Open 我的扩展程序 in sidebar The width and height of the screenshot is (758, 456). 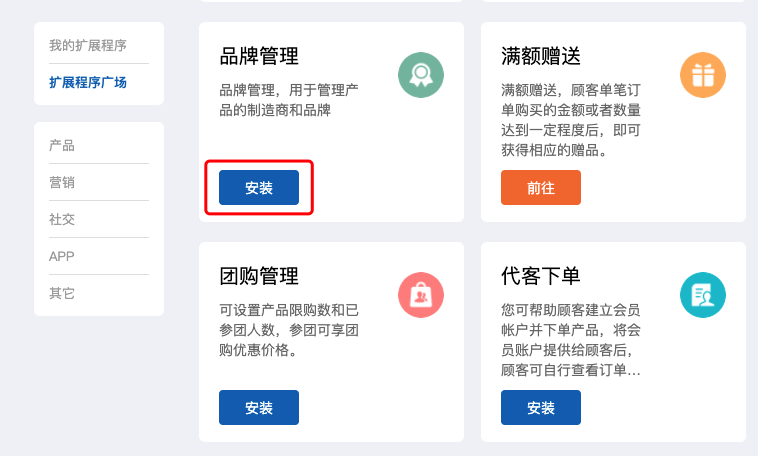coord(87,45)
